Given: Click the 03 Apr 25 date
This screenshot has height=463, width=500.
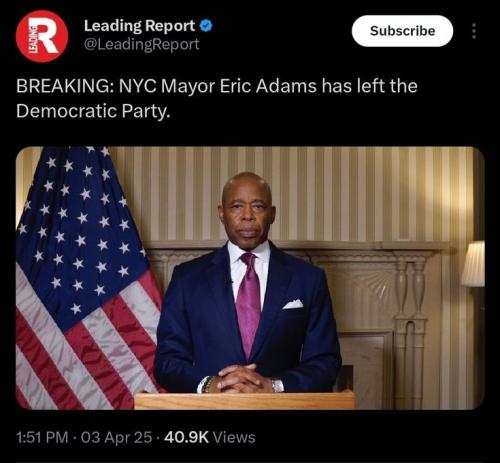Looking at the screenshot, I should click(116, 437).
